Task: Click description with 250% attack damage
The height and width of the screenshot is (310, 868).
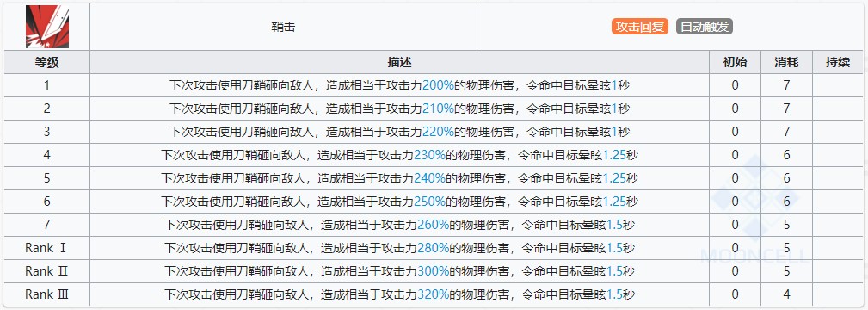Action: pyautogui.click(x=400, y=201)
